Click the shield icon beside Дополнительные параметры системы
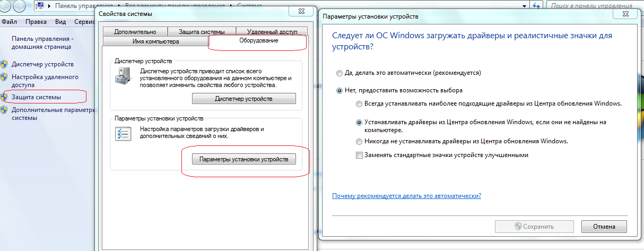The width and height of the screenshot is (644, 251). tap(4, 110)
